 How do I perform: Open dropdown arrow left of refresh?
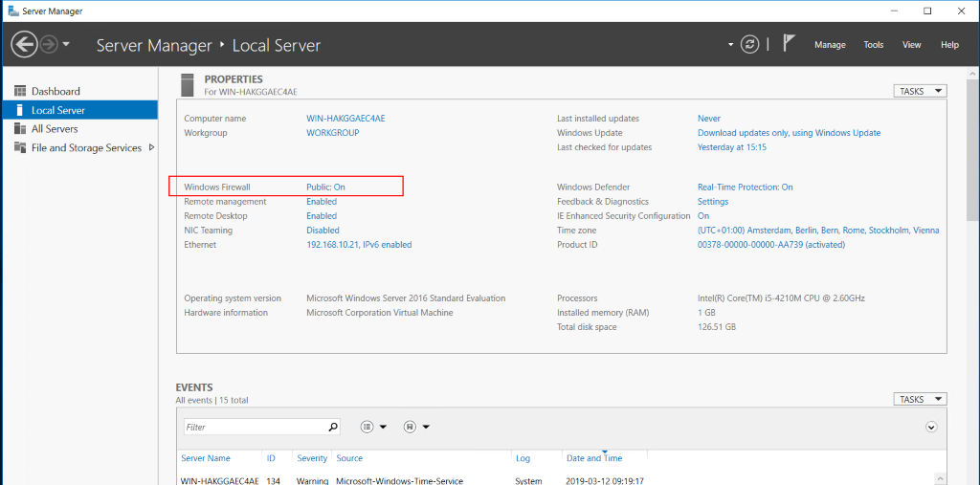coord(730,45)
